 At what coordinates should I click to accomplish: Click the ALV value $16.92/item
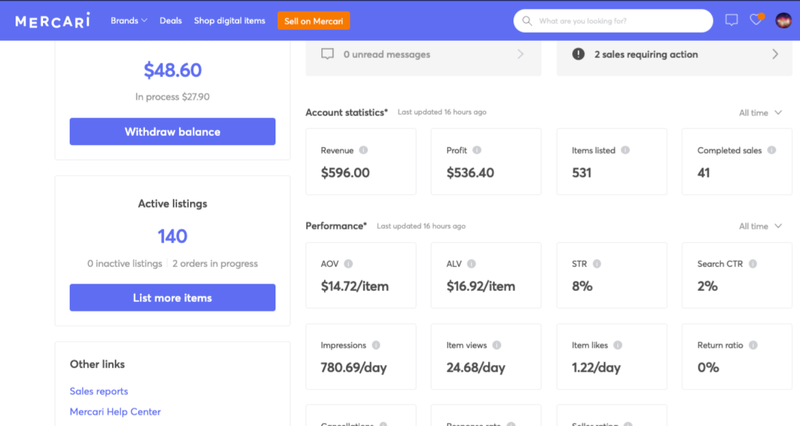tap(481, 286)
